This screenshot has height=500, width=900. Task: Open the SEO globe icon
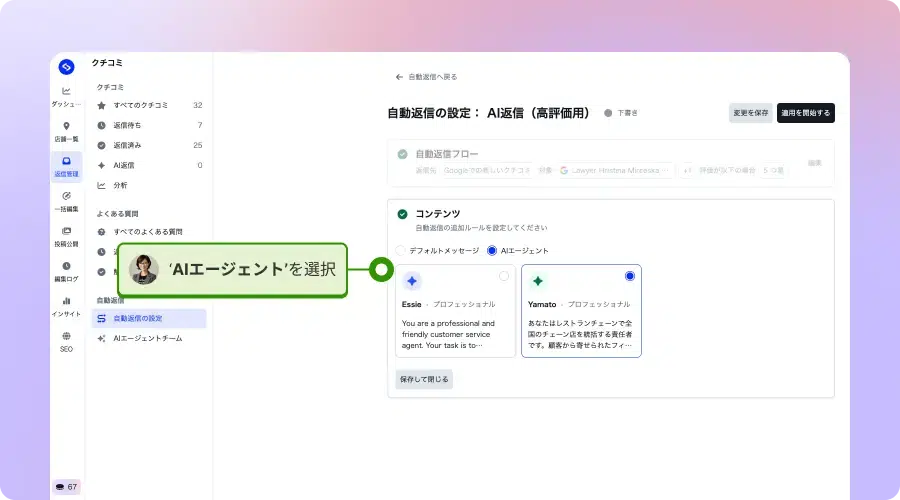pos(66,341)
